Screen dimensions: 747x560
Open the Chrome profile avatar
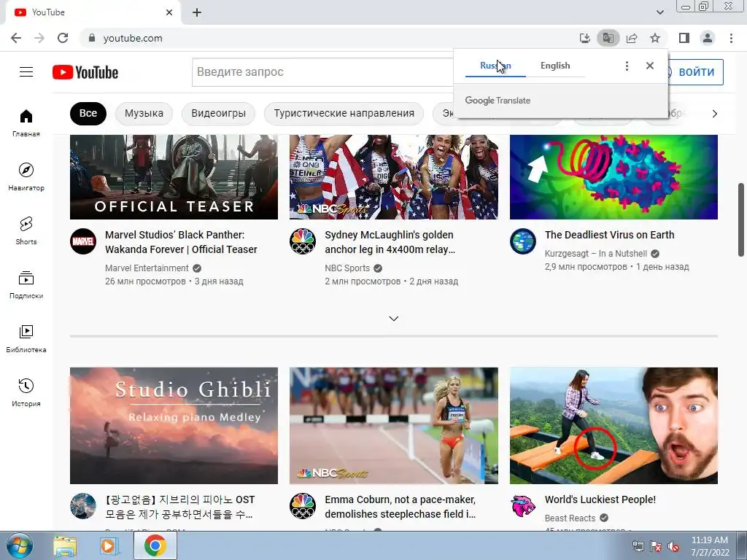(x=708, y=38)
